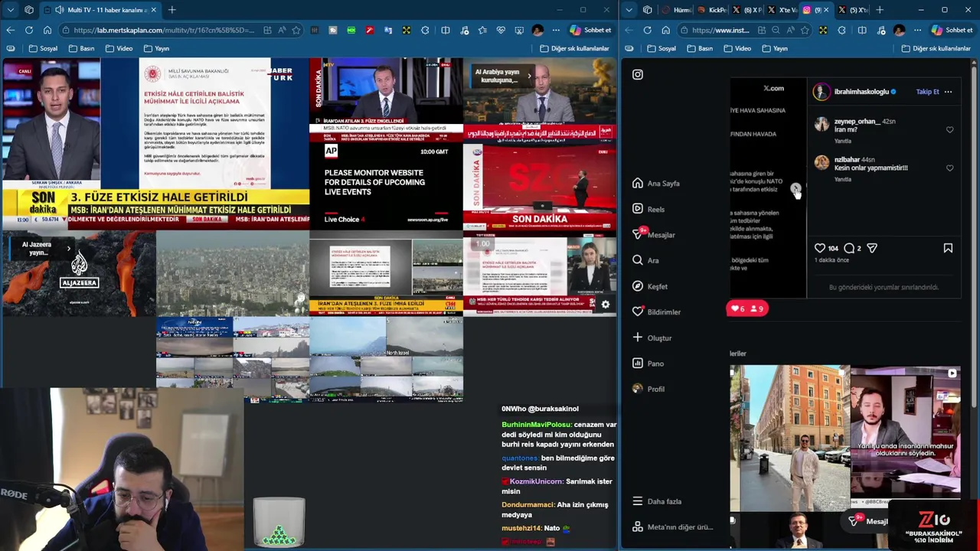The image size is (980, 551).
Task: Open Pano dashboard in Instagram sidebar
Action: (648, 364)
